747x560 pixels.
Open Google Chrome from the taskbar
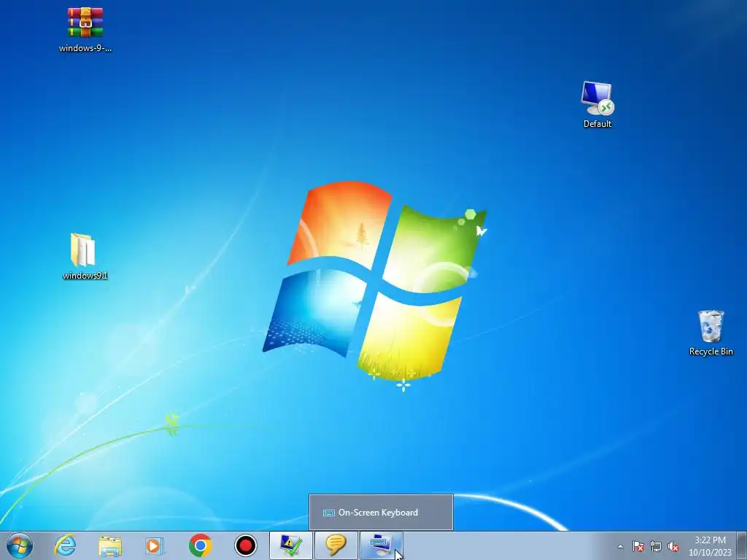click(x=200, y=545)
